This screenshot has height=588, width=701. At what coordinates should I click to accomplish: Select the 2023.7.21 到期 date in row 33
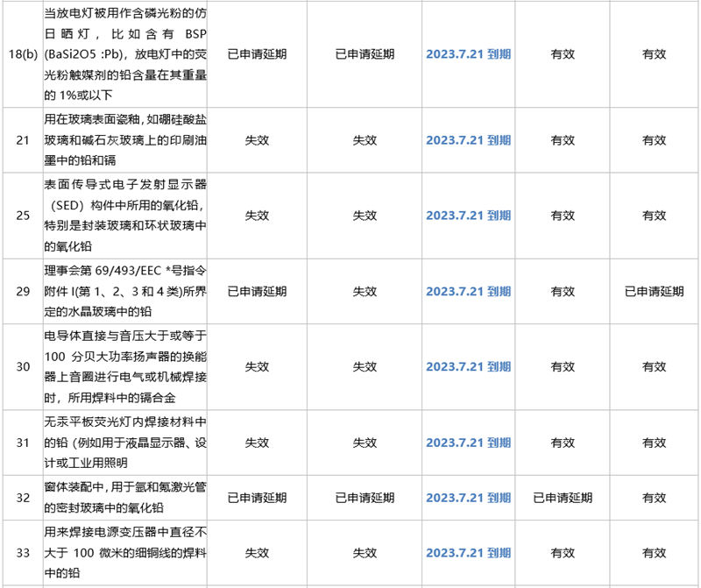[468, 553]
